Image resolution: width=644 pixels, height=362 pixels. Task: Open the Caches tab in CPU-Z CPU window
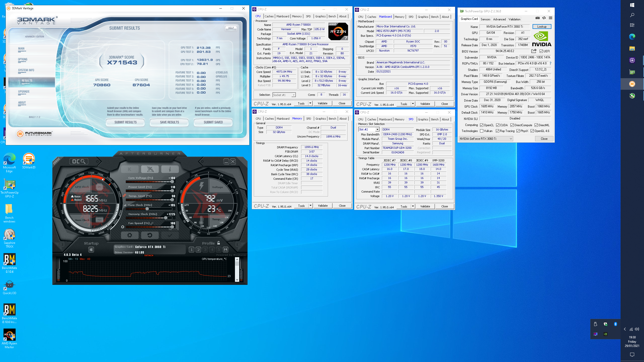[x=269, y=16]
